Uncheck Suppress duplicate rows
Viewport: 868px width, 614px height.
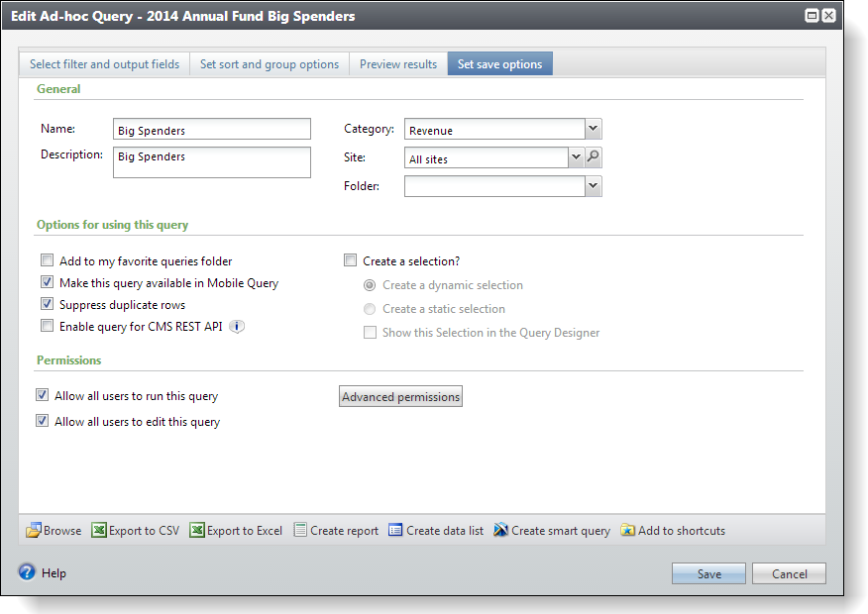[47, 304]
